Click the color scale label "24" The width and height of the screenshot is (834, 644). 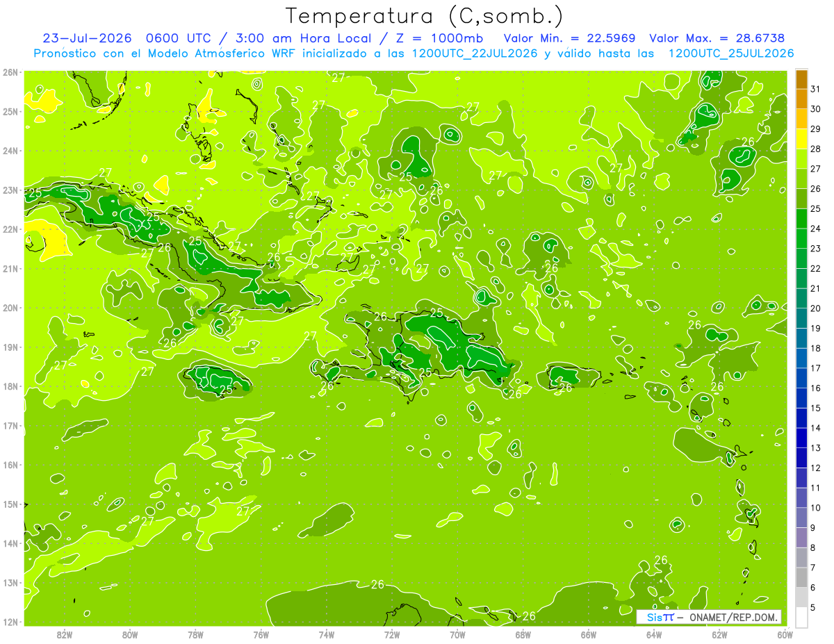816,229
